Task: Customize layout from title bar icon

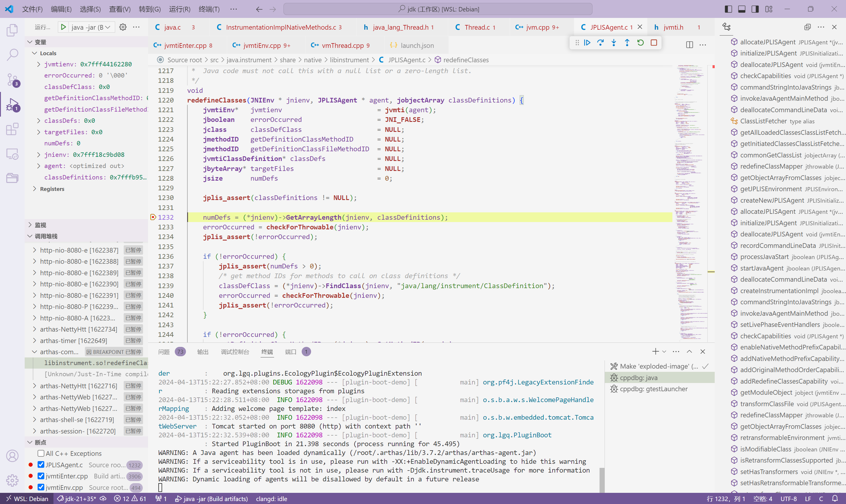Action: (769, 9)
